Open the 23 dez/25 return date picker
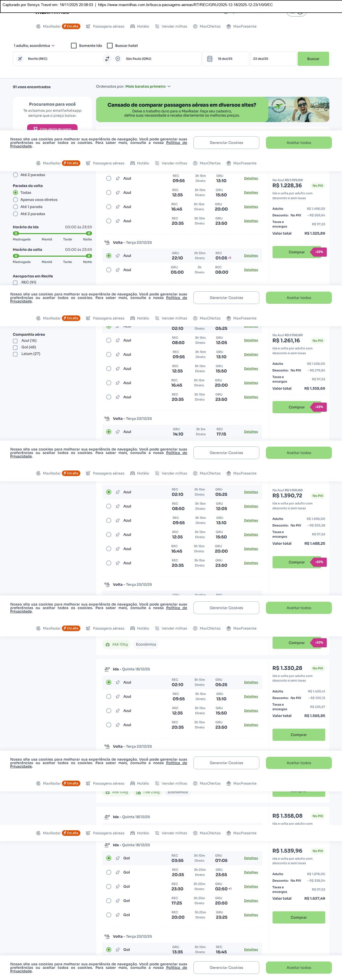 [272, 59]
